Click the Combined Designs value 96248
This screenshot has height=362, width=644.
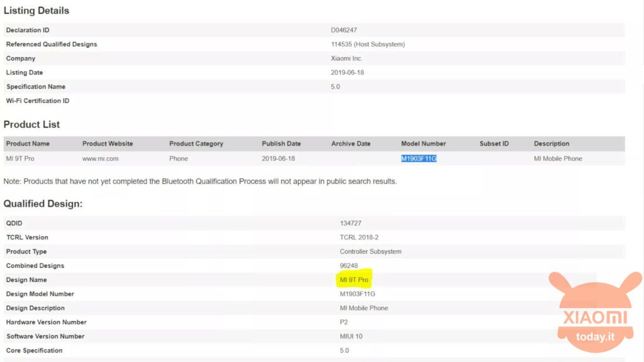coord(348,266)
